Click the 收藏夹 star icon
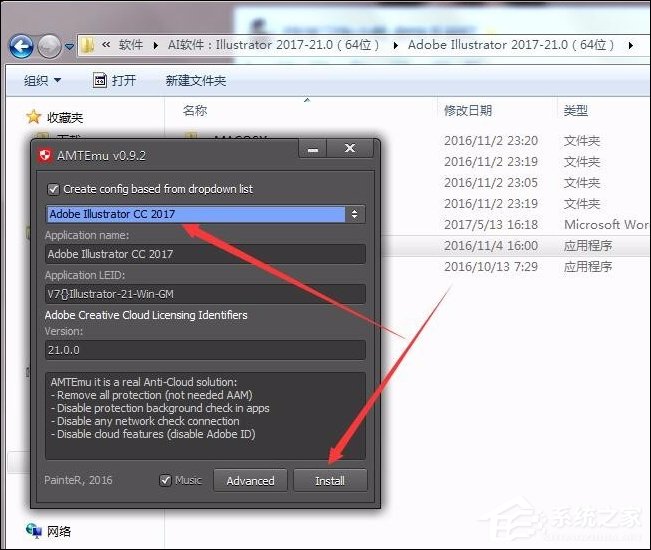Screen dimensions: 651x550 coord(33,117)
